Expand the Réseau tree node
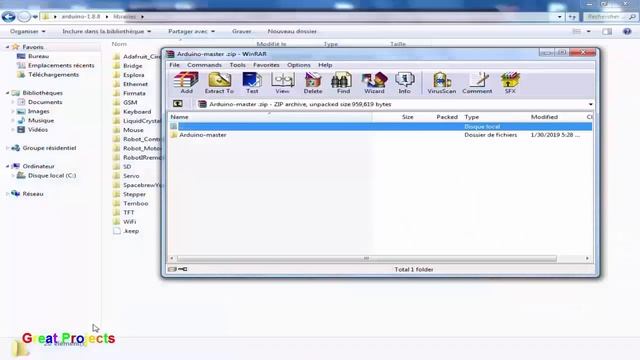The height and width of the screenshot is (360, 640). click(x=7, y=194)
